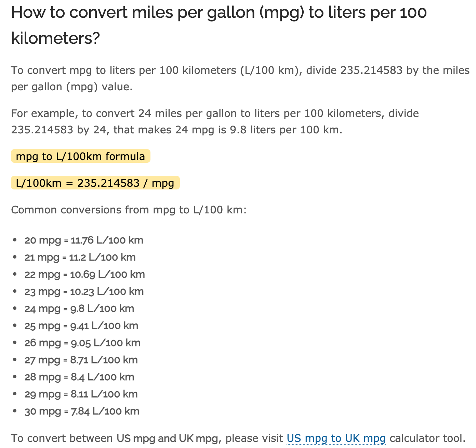Viewport: 476px width, 448px height.
Task: Click the '25 mpg = 9.41 L/100 km' list item
Action: (81, 326)
